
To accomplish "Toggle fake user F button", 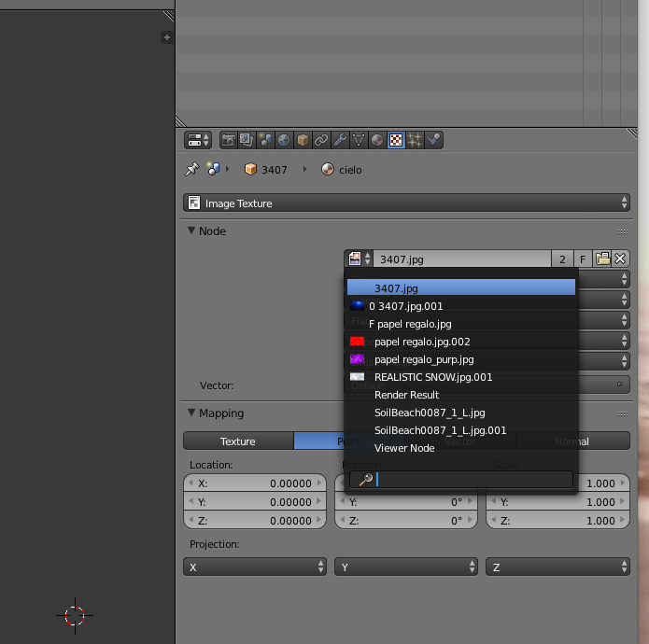I will pyautogui.click(x=582, y=259).
